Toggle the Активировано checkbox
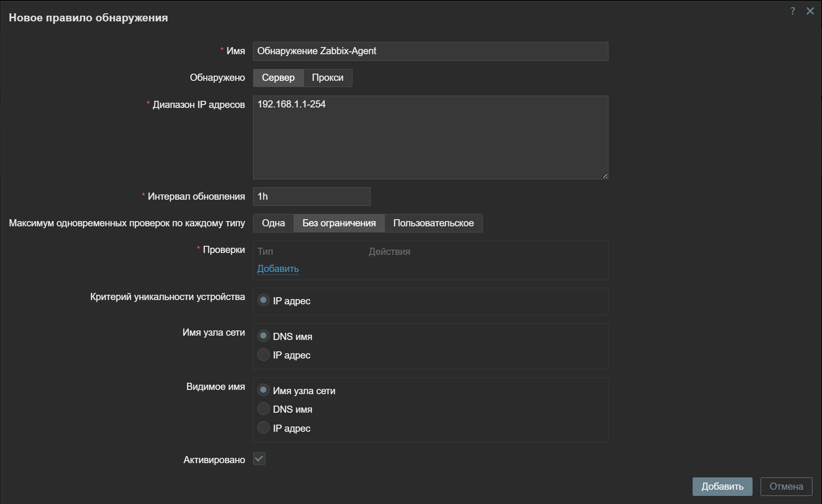Screen dimensions: 822x504 point(259,459)
